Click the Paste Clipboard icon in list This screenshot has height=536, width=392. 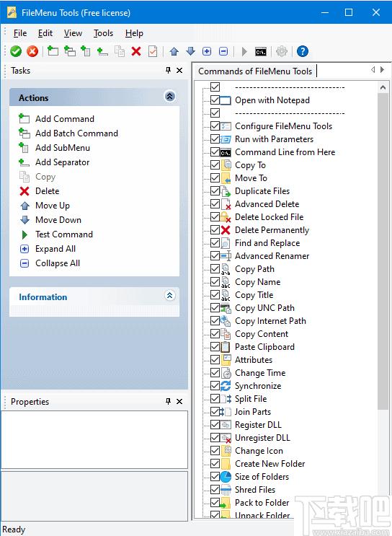click(226, 347)
